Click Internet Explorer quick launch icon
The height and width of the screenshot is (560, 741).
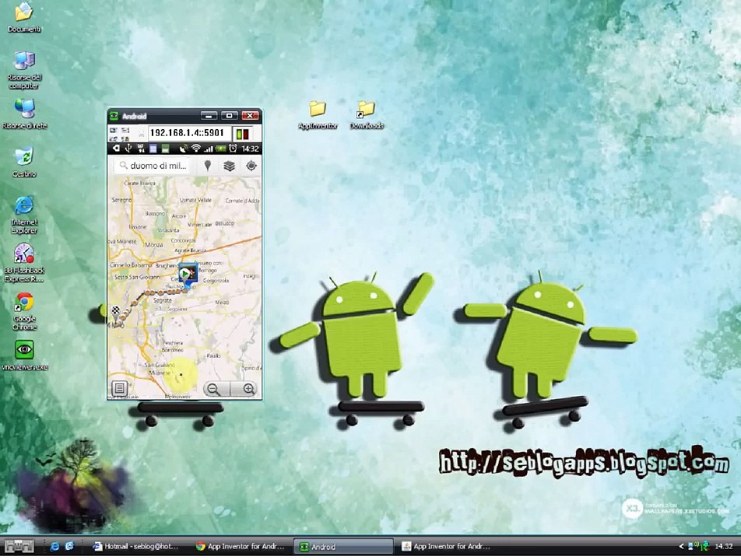[54, 546]
